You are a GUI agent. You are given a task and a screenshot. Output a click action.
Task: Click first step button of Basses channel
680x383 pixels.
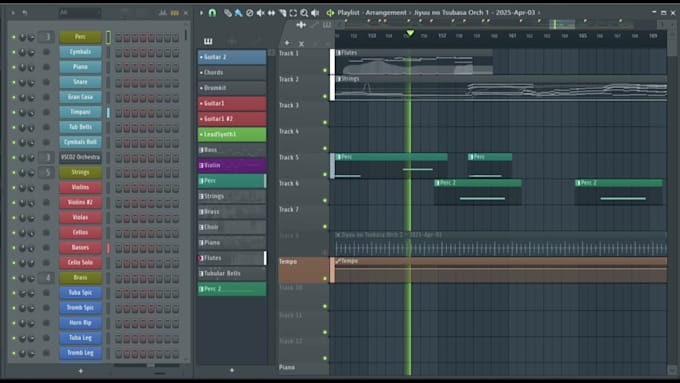tap(118, 248)
